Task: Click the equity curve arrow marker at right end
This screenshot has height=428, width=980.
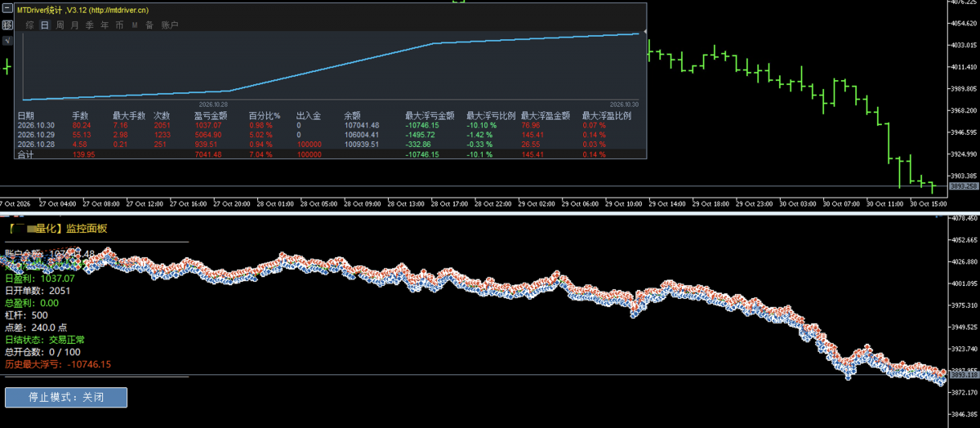Action: tap(646, 33)
